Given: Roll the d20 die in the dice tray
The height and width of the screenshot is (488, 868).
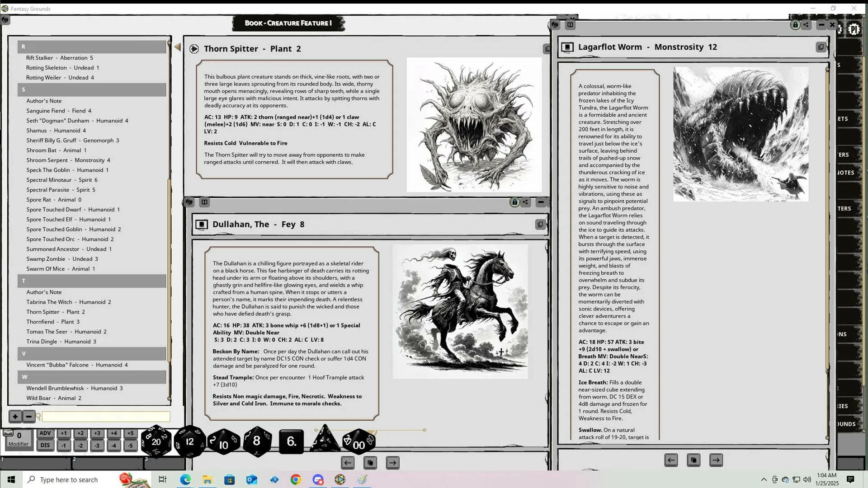Looking at the screenshot, I should pos(156,442).
